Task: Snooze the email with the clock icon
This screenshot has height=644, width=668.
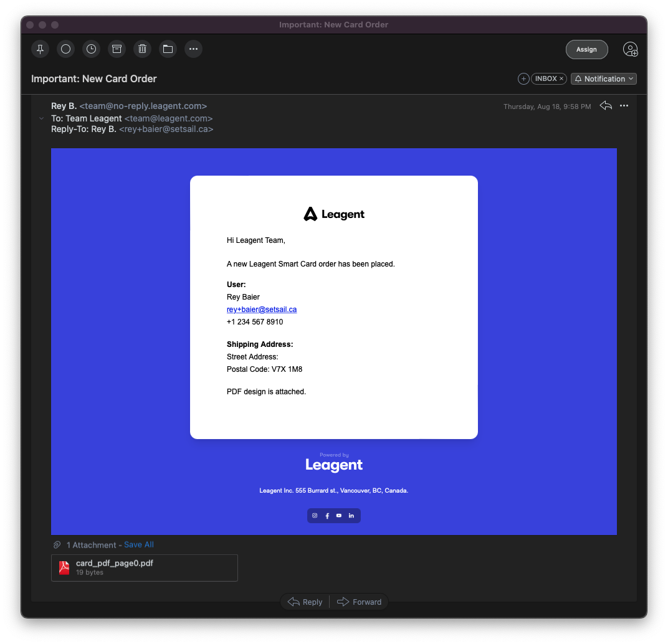Action: point(92,49)
